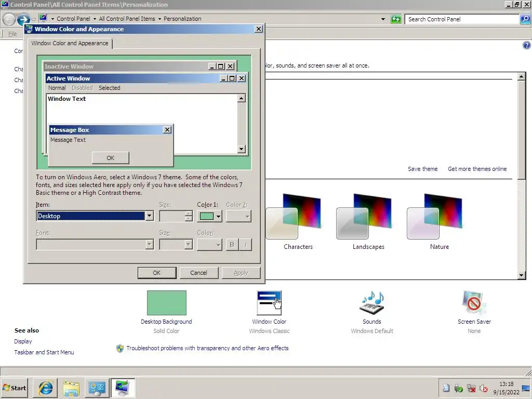Toggle Bold font button in dialog

(x=232, y=245)
